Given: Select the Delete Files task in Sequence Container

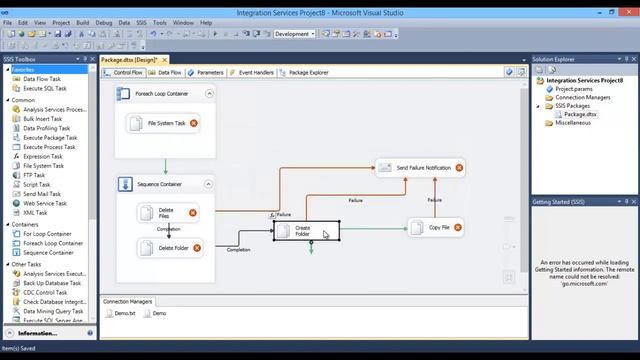Looking at the screenshot, I should pyautogui.click(x=168, y=213).
